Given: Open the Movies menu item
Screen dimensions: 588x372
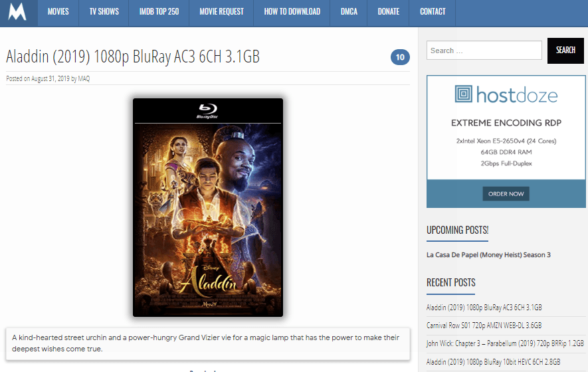Looking at the screenshot, I should coord(58,12).
